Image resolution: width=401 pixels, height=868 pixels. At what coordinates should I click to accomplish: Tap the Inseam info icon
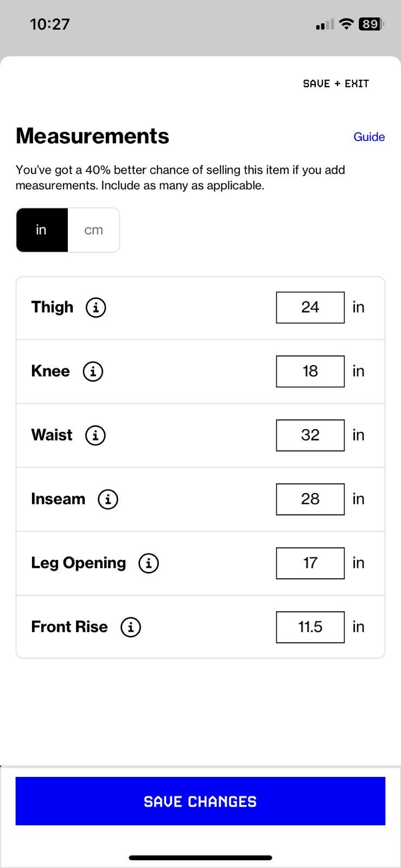pos(108,499)
